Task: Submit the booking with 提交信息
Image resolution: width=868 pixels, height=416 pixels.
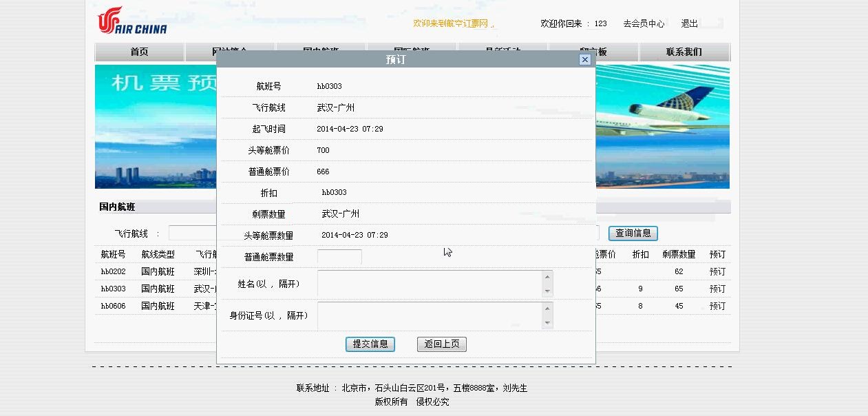Action: point(370,344)
